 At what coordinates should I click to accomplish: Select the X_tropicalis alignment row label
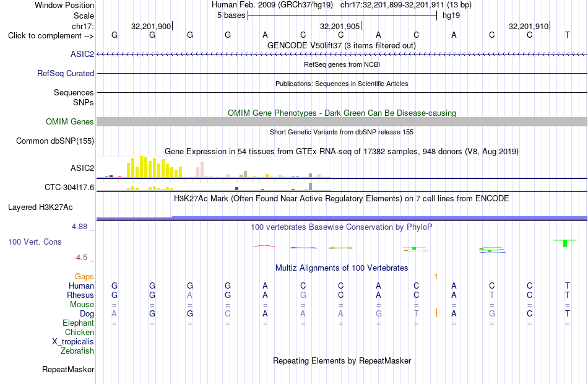pos(73,342)
